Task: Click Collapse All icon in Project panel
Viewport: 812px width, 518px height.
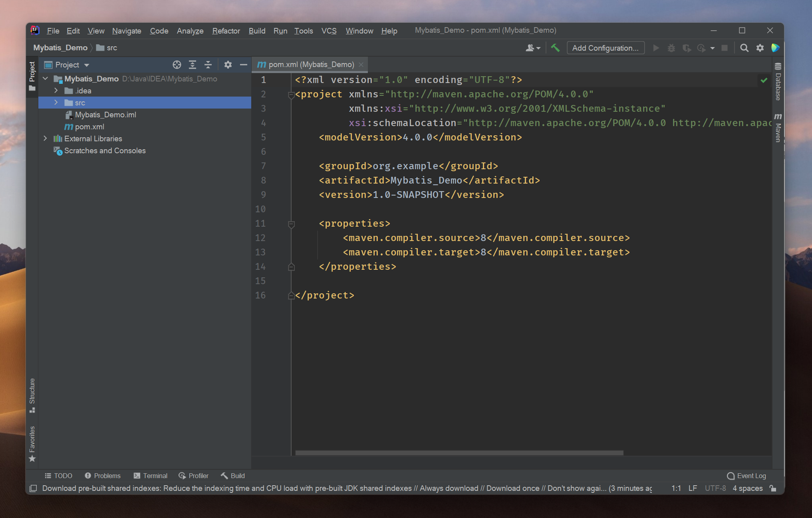Action: click(208, 65)
